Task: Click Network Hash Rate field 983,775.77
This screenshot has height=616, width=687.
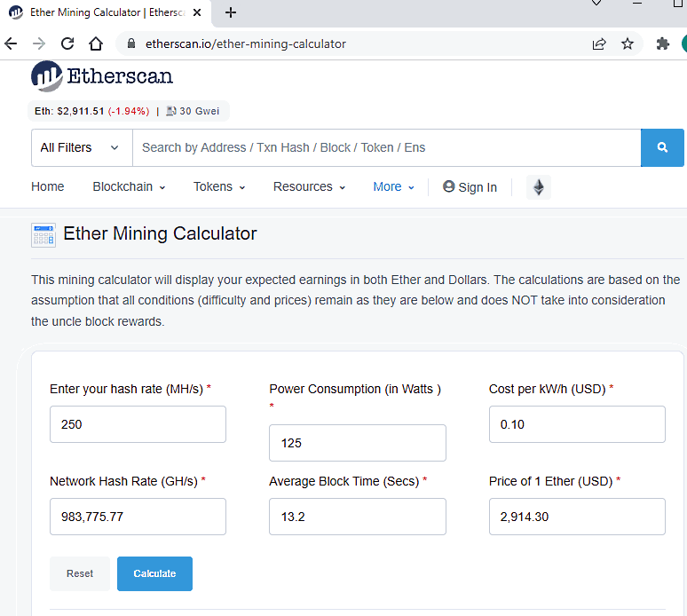Action: pyautogui.click(x=138, y=517)
